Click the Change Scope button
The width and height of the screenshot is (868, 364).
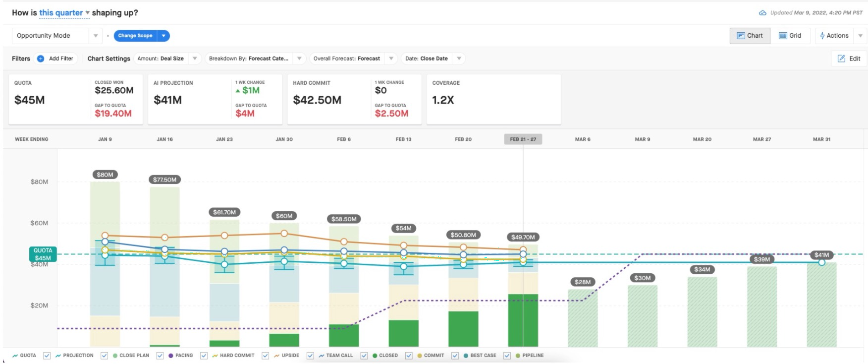click(135, 36)
